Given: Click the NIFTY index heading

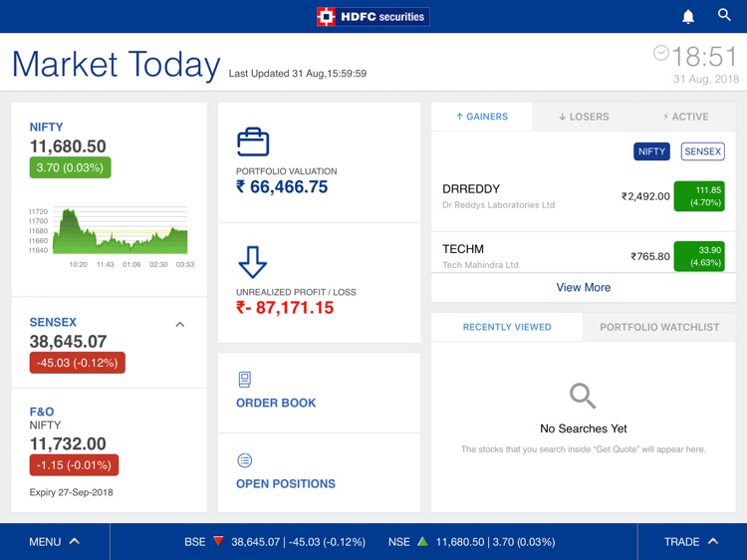Looking at the screenshot, I should [x=46, y=127].
